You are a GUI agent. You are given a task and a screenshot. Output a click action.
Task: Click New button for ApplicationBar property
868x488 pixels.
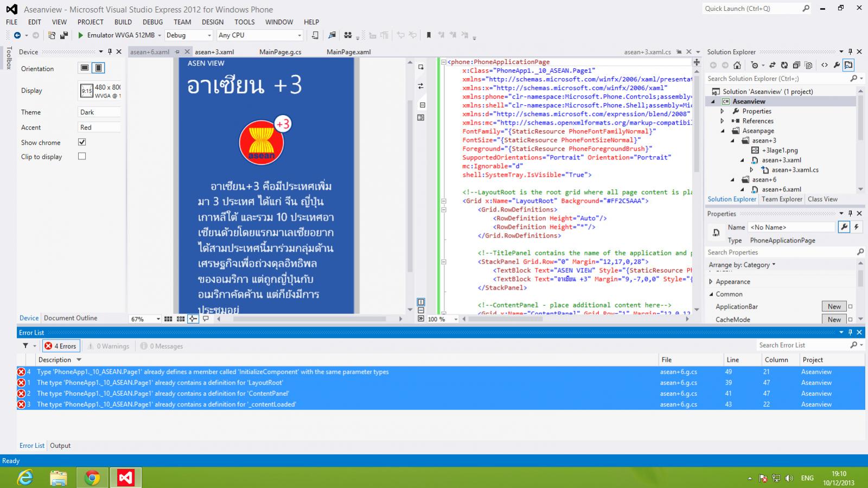pyautogui.click(x=834, y=306)
